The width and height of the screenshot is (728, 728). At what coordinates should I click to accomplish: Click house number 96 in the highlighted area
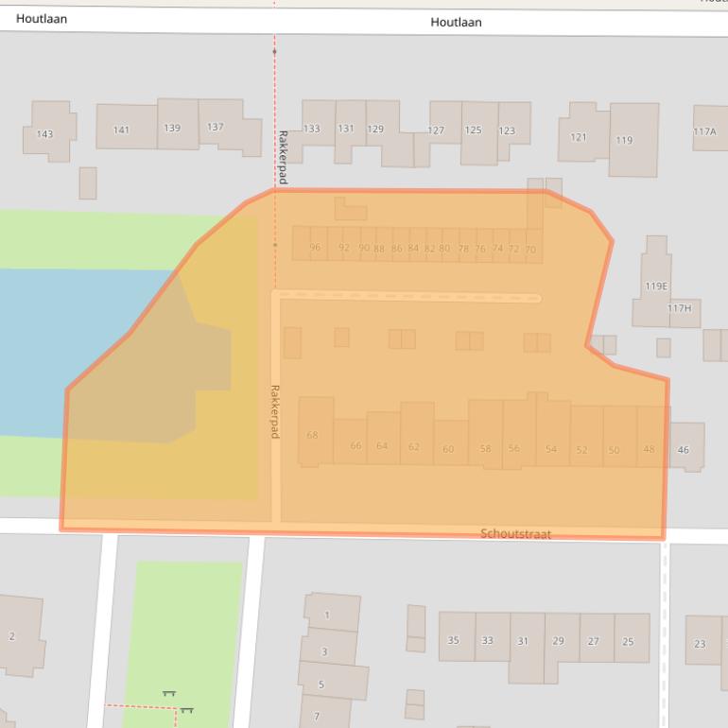[x=315, y=248]
